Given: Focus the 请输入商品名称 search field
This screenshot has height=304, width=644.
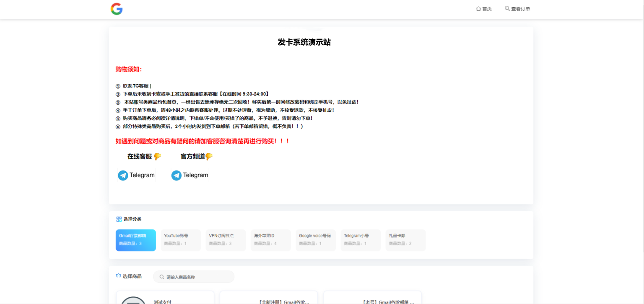Looking at the screenshot, I should coord(197,277).
